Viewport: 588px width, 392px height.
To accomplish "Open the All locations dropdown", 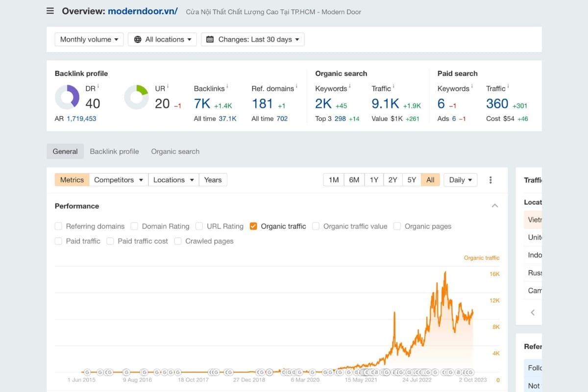I will pyautogui.click(x=162, y=39).
